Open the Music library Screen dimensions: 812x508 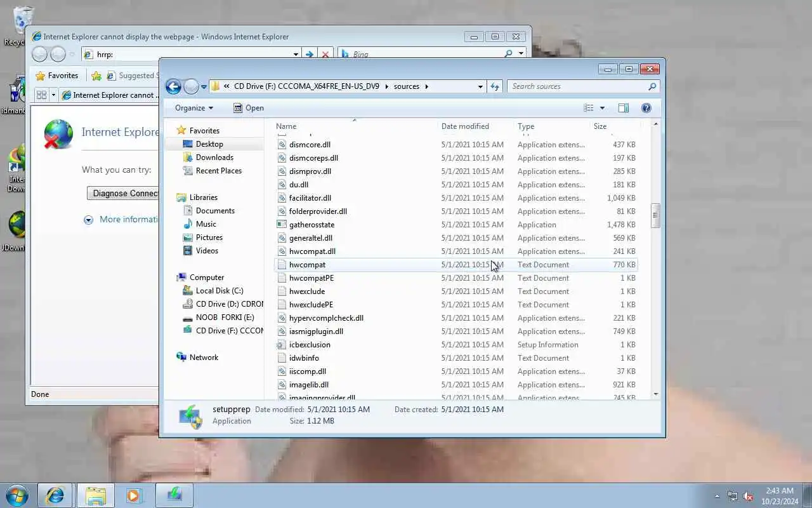[206, 224]
